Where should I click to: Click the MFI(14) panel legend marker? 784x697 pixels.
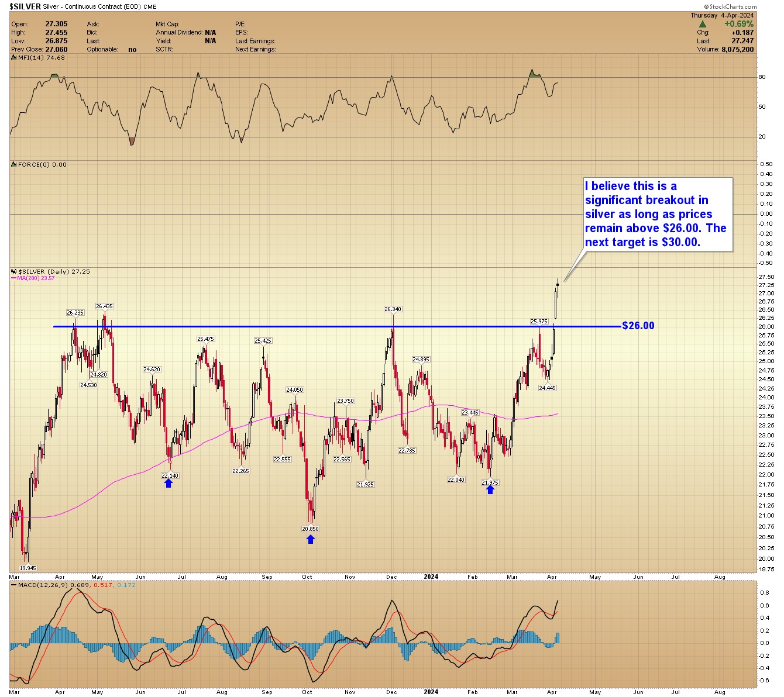[x=14, y=58]
